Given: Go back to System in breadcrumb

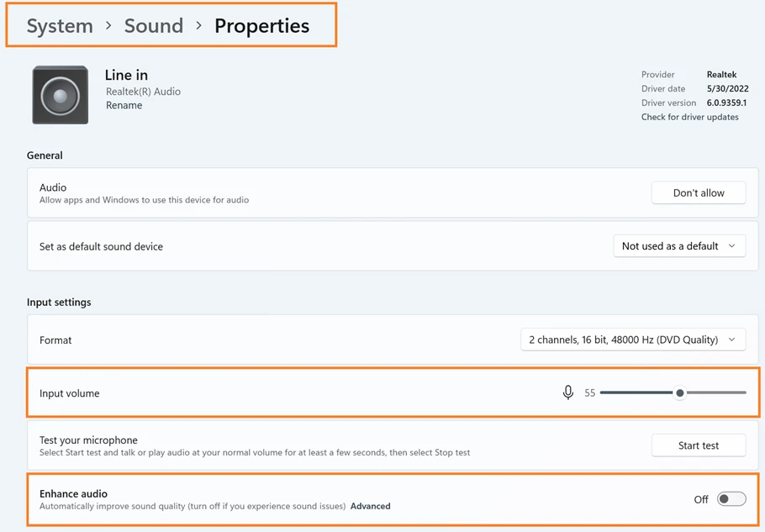Looking at the screenshot, I should pos(60,26).
